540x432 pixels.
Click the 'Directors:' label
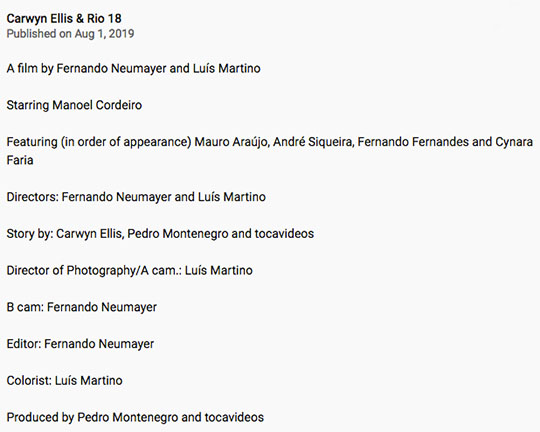(x=32, y=197)
